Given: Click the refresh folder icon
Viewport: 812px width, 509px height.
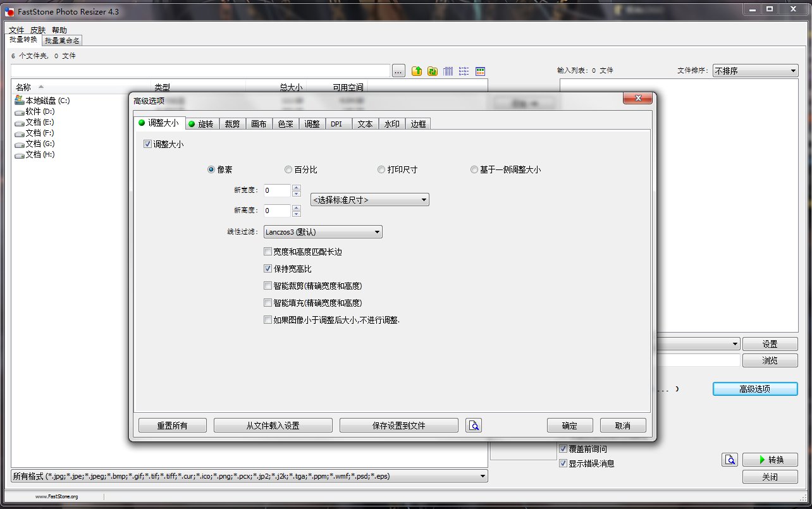Looking at the screenshot, I should [433, 71].
